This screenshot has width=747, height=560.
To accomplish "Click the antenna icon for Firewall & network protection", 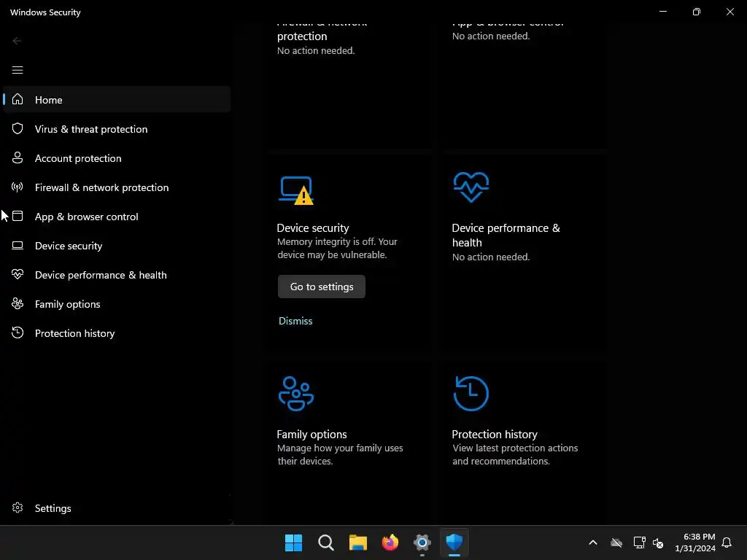I will click(x=18, y=187).
